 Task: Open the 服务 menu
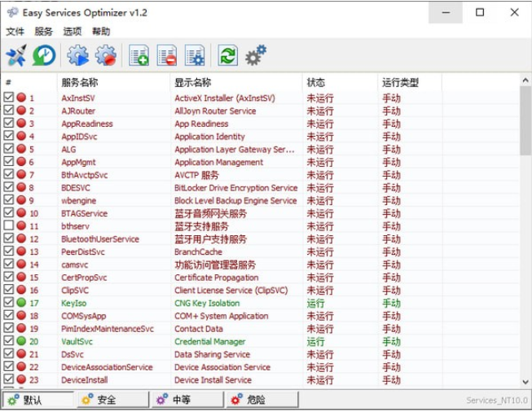point(43,32)
